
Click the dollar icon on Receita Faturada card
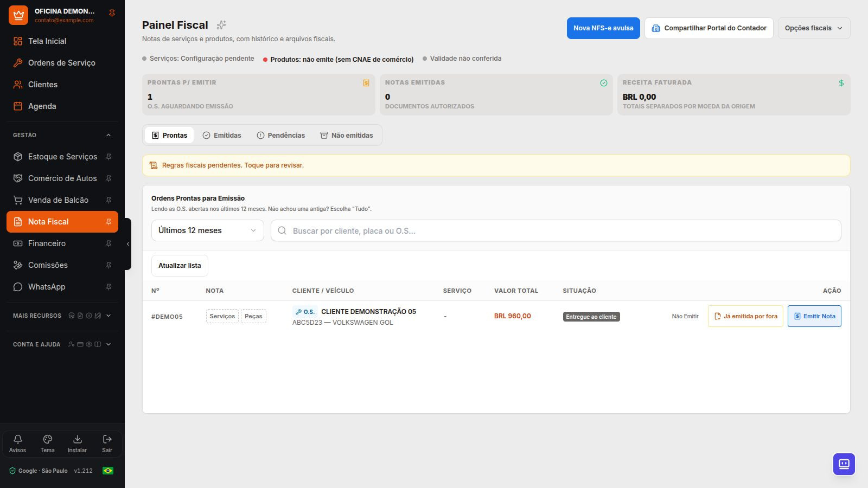coord(841,83)
